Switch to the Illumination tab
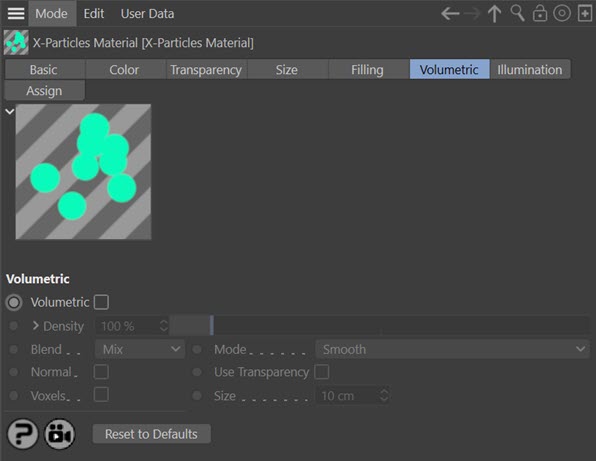The height and width of the screenshot is (461, 596). click(530, 70)
